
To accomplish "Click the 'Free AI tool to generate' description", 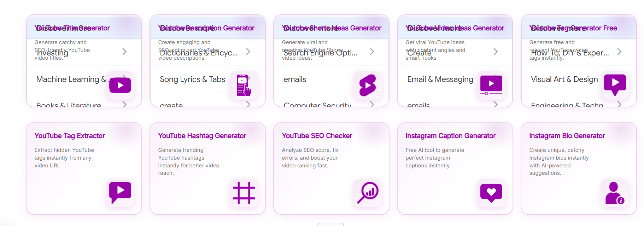I will pyautogui.click(x=435, y=158).
